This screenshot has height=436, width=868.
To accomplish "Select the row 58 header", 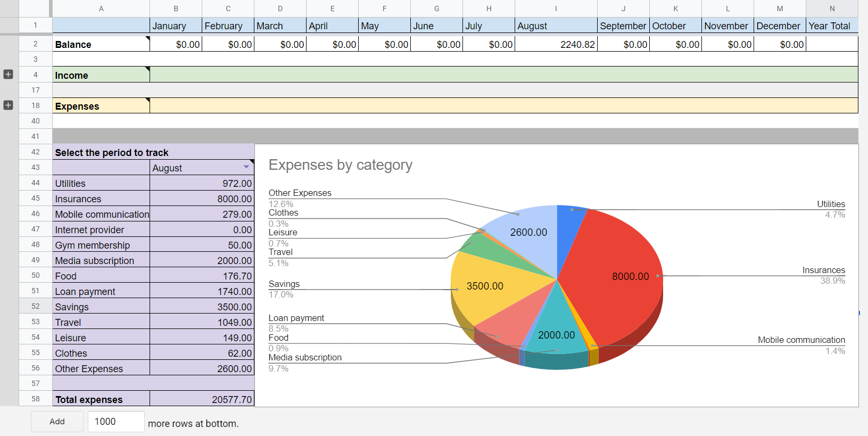I will coord(36,399).
